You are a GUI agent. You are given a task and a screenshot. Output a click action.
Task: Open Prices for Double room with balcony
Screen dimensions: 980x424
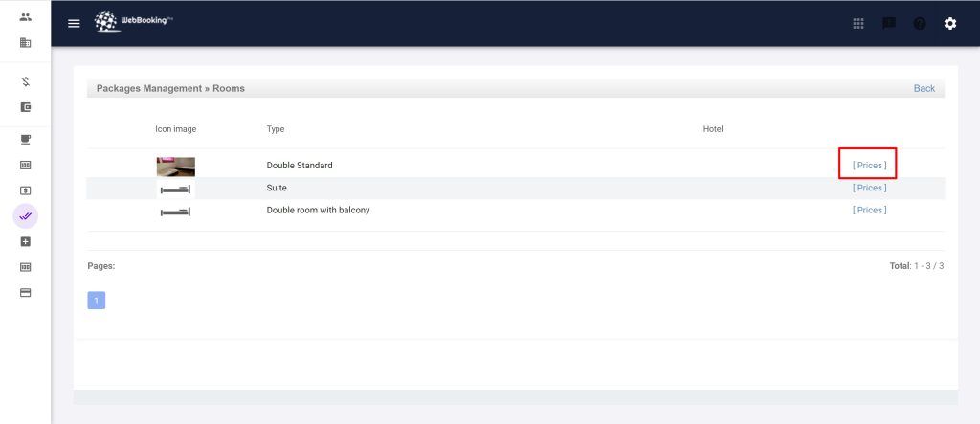coord(869,210)
